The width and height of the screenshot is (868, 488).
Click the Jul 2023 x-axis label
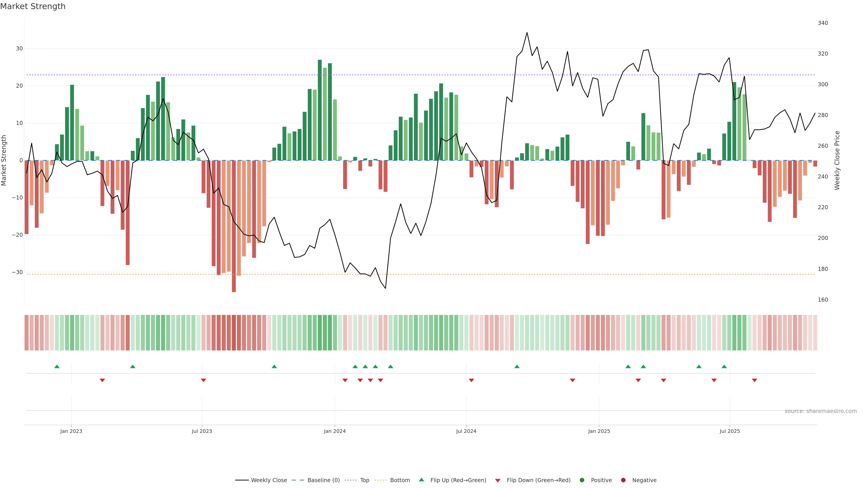202,431
